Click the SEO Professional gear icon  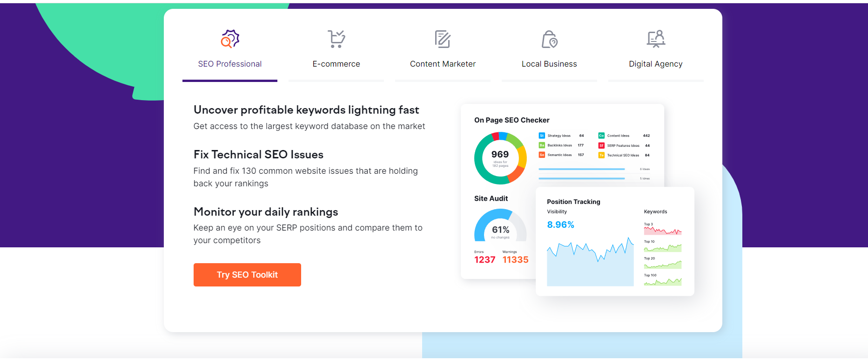click(x=230, y=39)
